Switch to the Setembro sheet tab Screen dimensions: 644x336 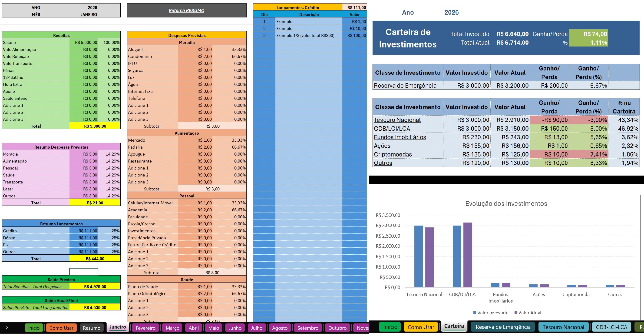(x=308, y=328)
